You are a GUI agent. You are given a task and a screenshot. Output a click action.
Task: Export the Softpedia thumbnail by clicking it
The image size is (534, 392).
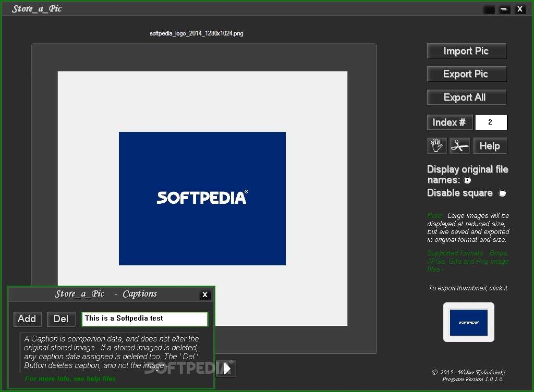click(469, 322)
